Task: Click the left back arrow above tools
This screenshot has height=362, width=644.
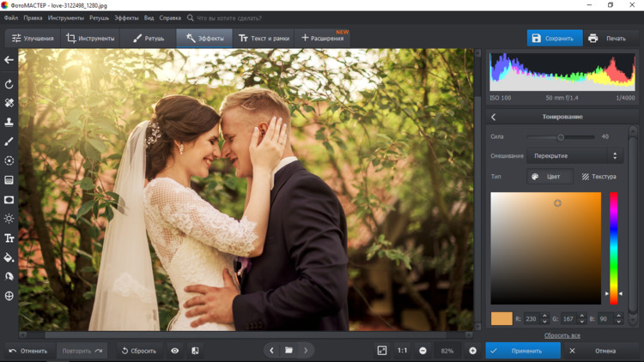Action: [9, 60]
